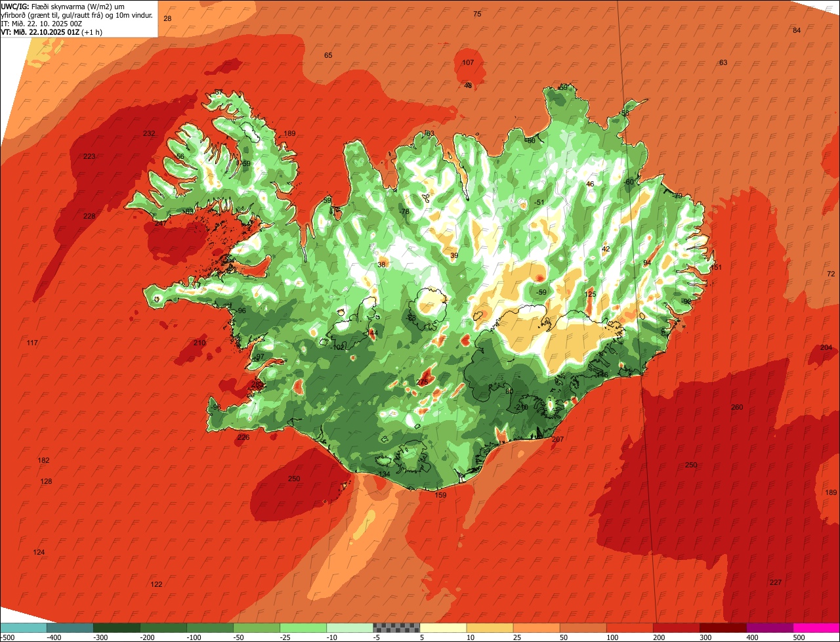The image size is (840, 642).
Task: Select the -50 to -25 olive green swatch
Action: tap(257, 628)
